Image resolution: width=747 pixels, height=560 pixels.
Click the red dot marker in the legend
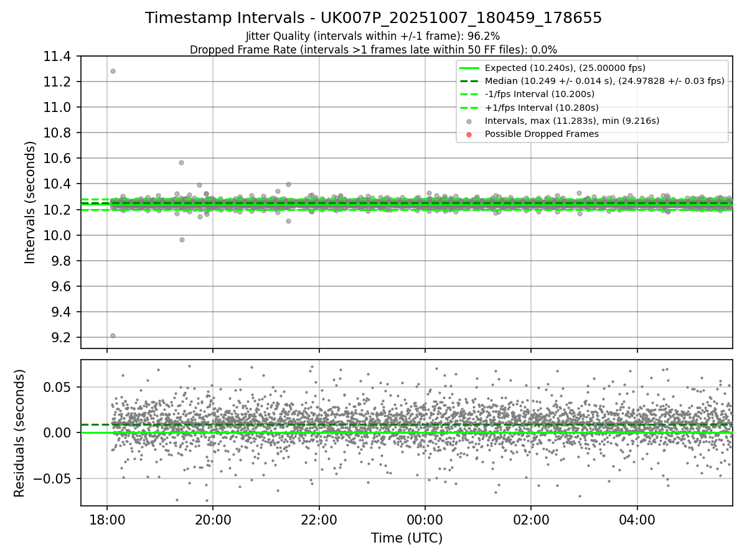[469, 134]
